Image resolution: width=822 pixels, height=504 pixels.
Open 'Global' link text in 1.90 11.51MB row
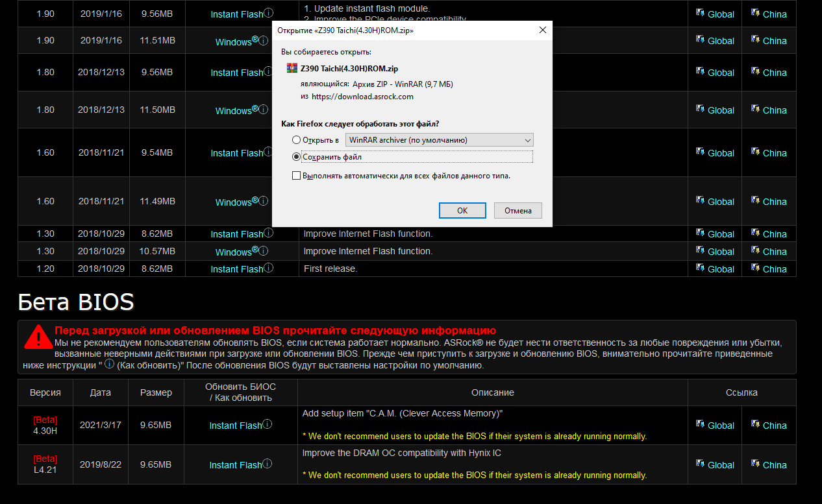tap(721, 41)
